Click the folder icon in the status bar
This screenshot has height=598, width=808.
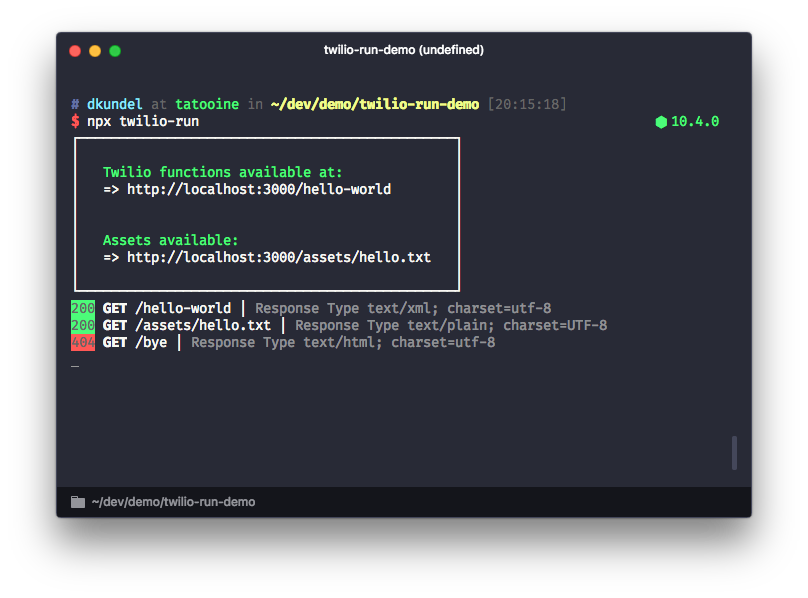pos(78,502)
